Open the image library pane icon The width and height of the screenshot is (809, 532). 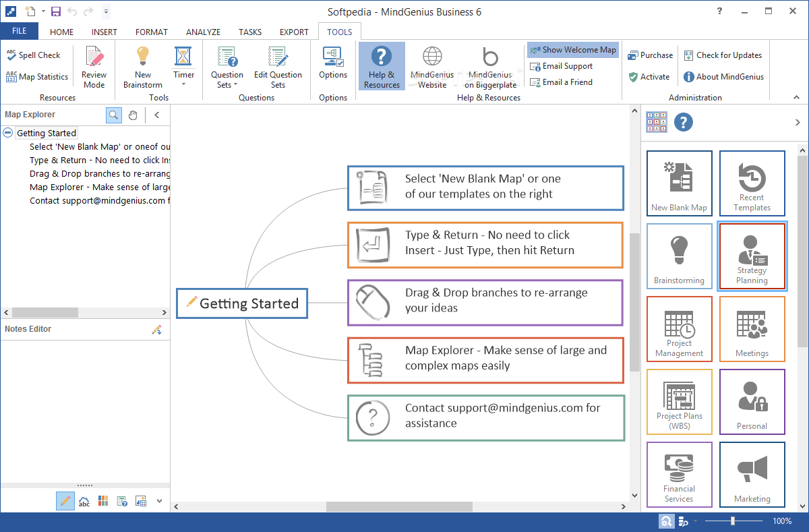pyautogui.click(x=141, y=501)
